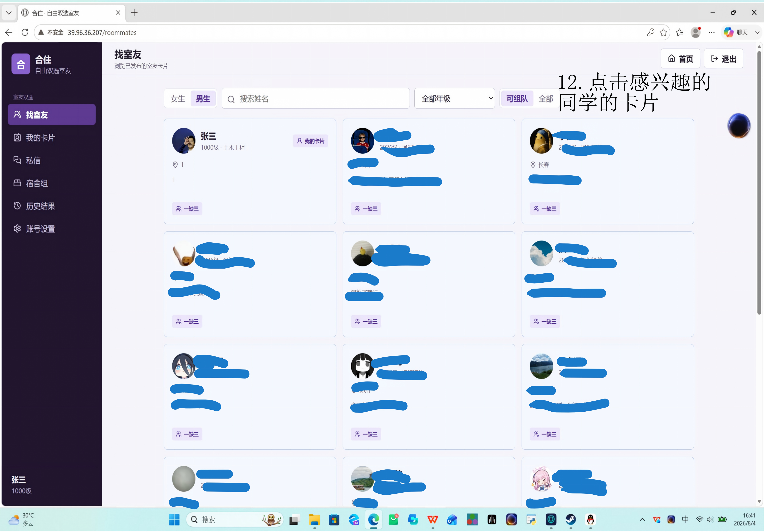Viewport: 764px width, 532px height.
Task: Expand the tab list chevron
Action: point(9,13)
